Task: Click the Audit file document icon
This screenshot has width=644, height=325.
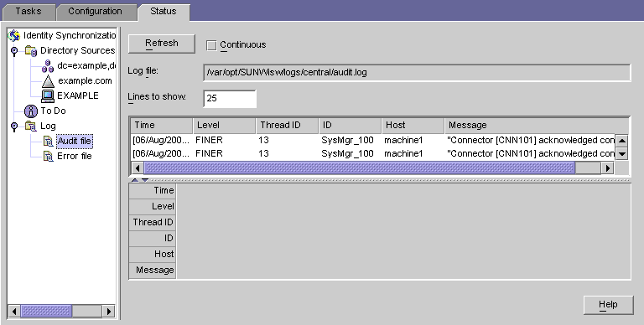Action: [x=49, y=142]
